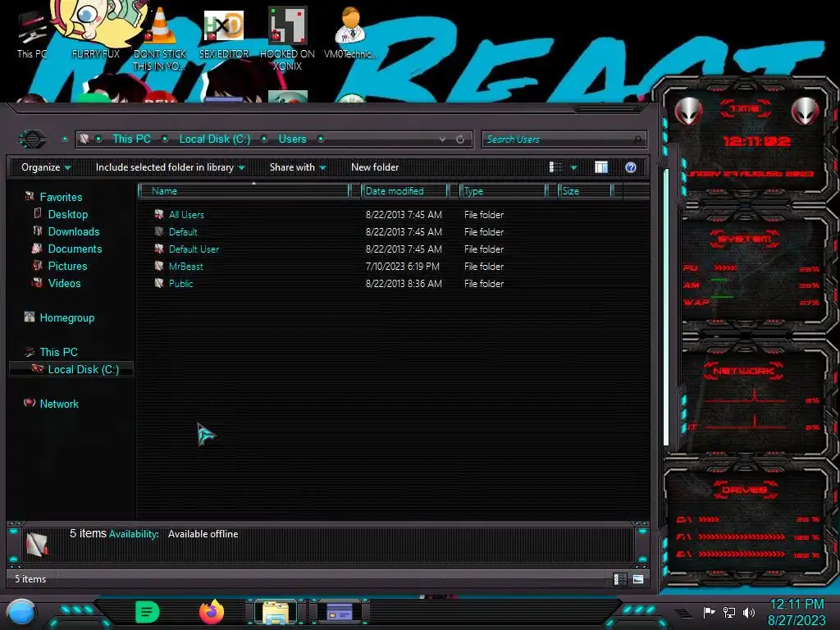Open the Share with dropdown
The image size is (840, 630).
tap(298, 167)
